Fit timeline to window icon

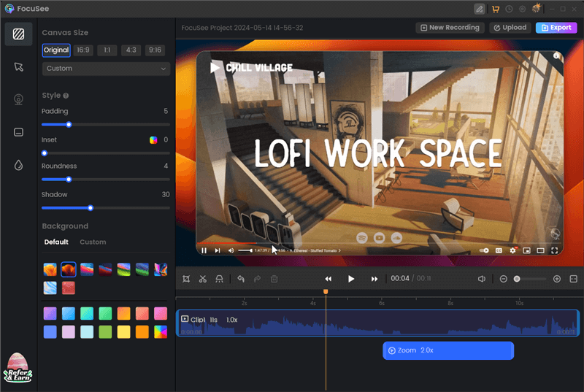click(574, 279)
